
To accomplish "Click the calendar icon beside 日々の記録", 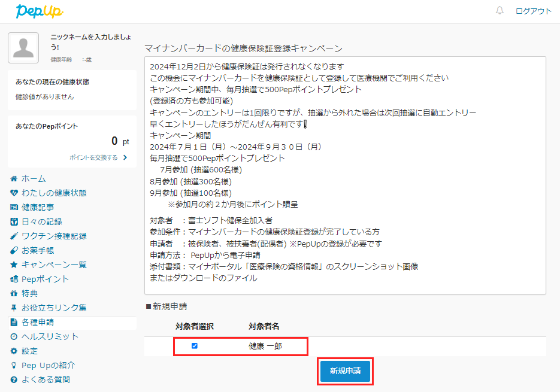I will [14, 221].
